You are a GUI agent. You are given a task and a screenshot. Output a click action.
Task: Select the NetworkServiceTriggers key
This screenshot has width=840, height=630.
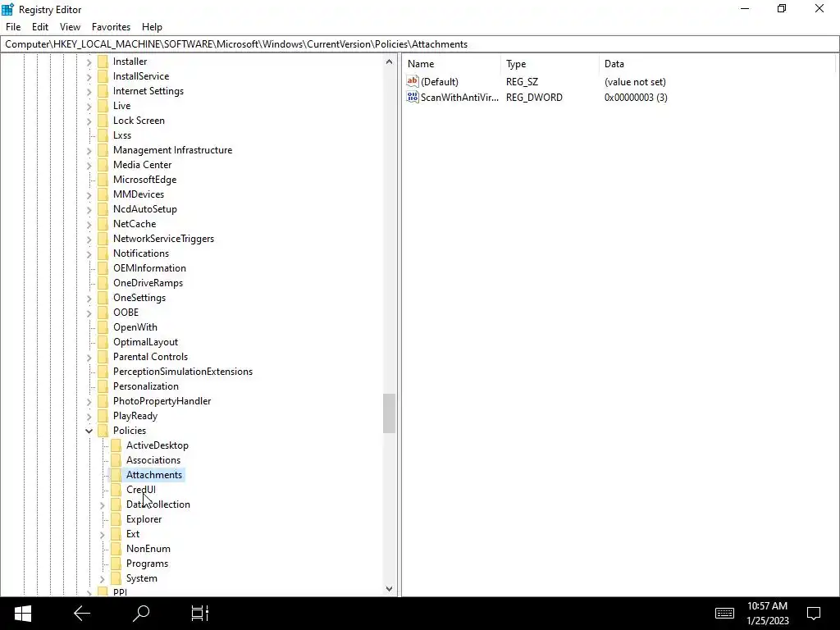163,239
